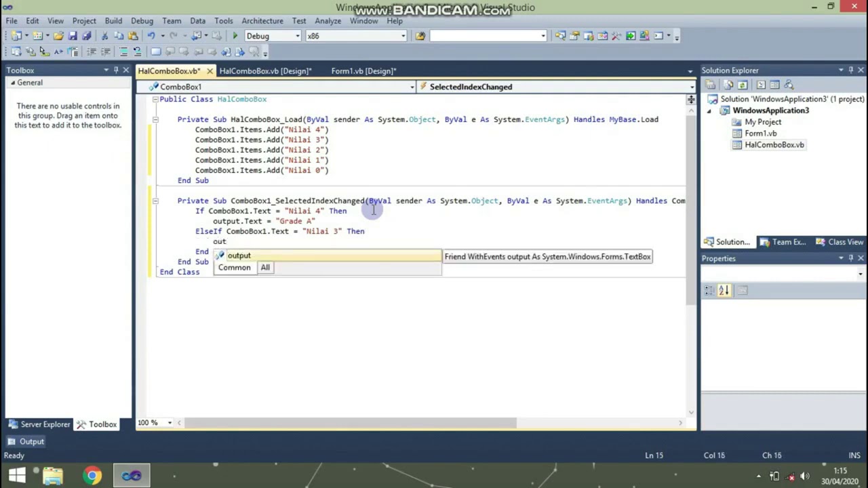Image resolution: width=868 pixels, height=488 pixels.
Task: Decrease line indent icon
Action: click(x=92, y=52)
